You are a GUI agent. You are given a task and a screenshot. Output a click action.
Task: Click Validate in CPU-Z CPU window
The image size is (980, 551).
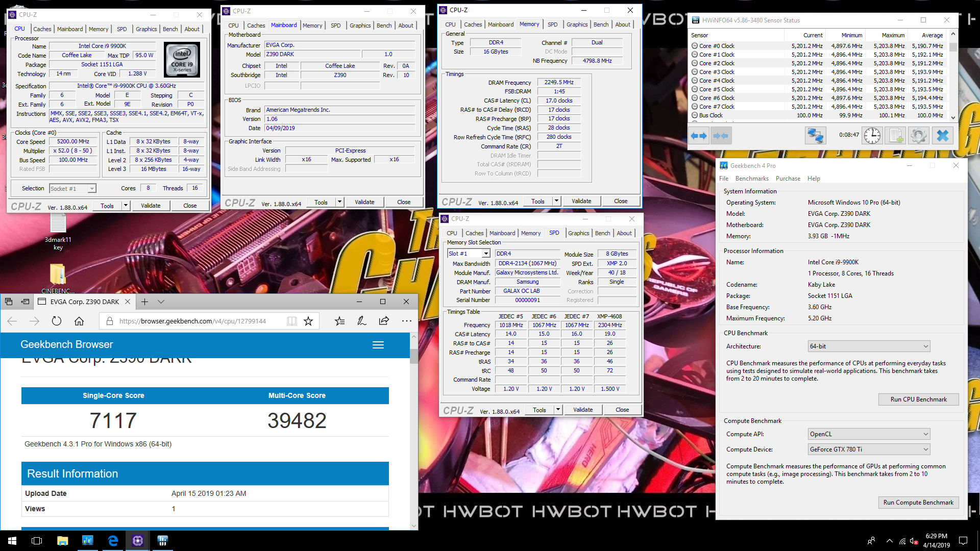(151, 206)
